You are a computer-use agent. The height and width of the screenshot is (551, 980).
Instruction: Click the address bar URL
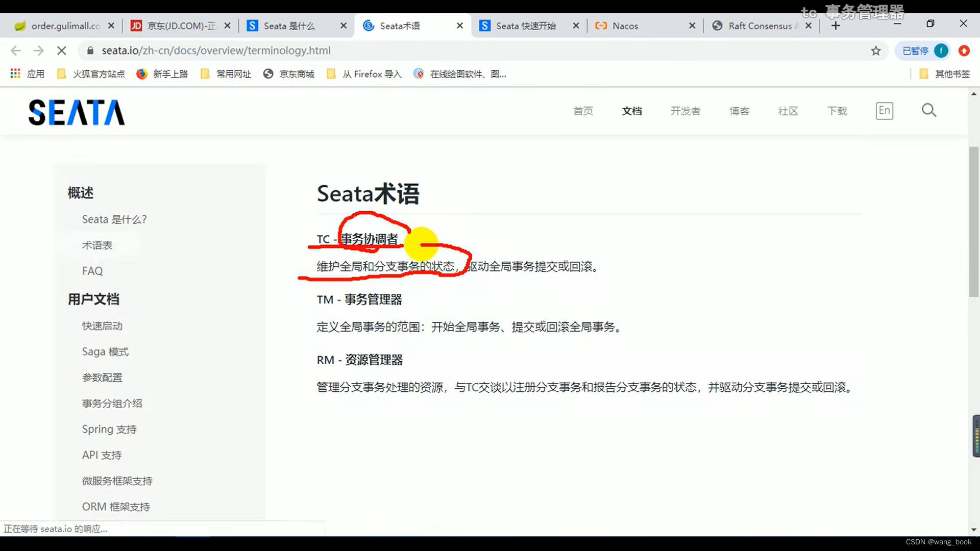pyautogui.click(x=216, y=51)
